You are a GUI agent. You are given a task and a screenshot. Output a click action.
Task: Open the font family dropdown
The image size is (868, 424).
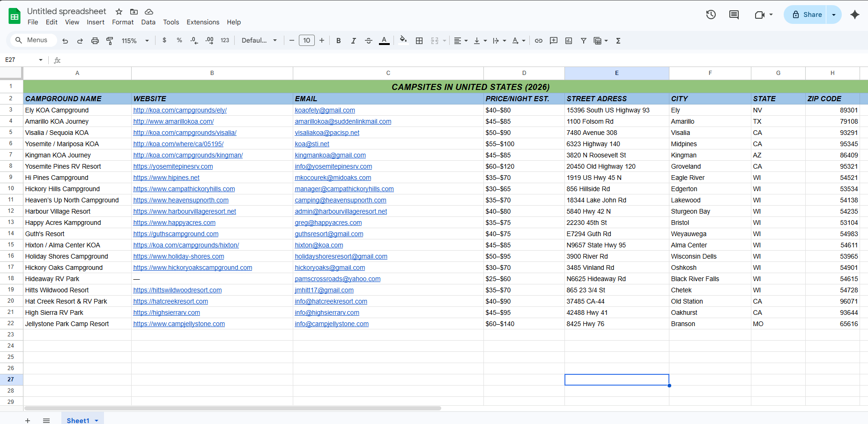[259, 41]
